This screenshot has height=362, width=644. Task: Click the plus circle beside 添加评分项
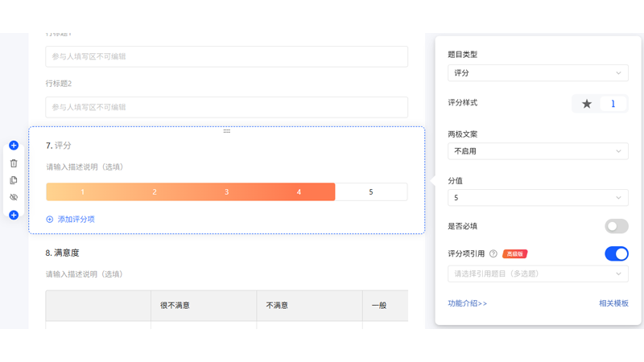[50, 220]
